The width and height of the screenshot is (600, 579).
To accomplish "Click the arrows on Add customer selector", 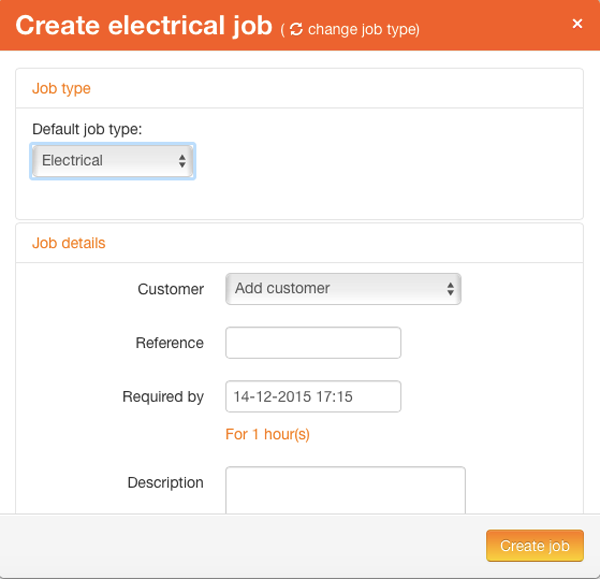I will (450, 289).
